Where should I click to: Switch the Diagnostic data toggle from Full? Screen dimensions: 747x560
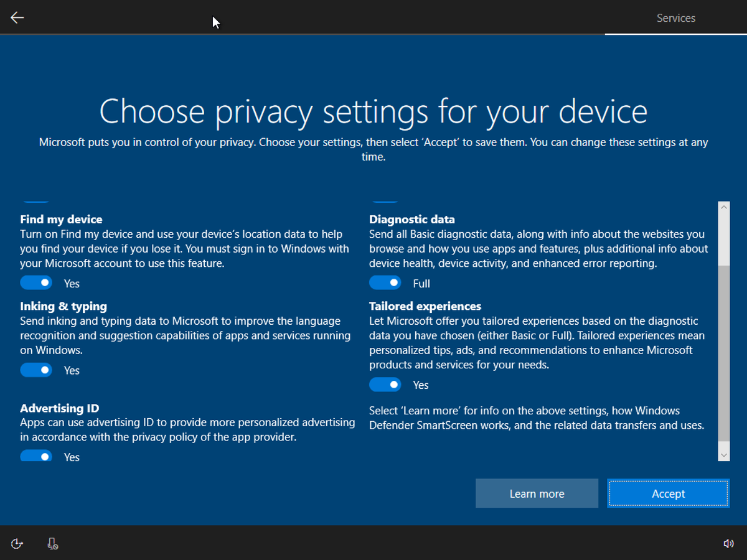coord(385,283)
